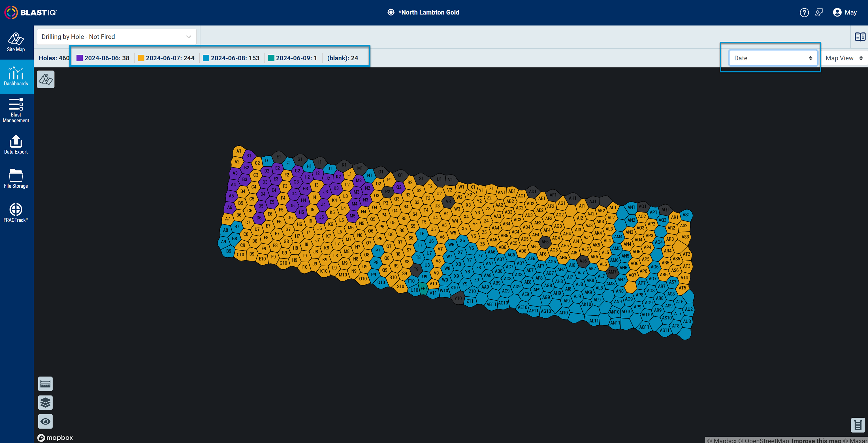Select hole AU3 on the map

coord(687,321)
